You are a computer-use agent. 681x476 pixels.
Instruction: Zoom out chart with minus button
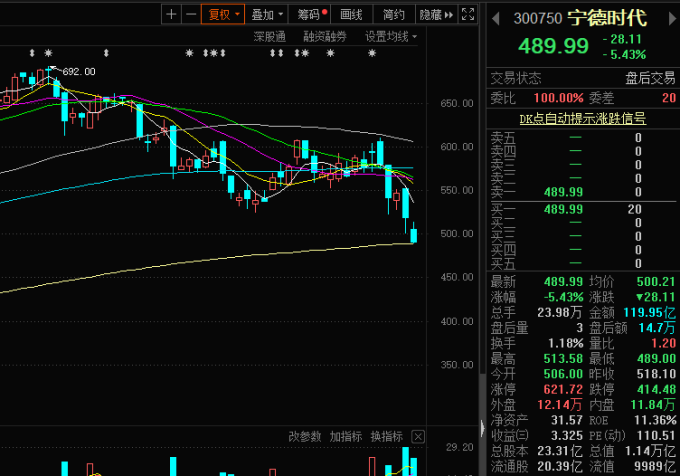(191, 15)
